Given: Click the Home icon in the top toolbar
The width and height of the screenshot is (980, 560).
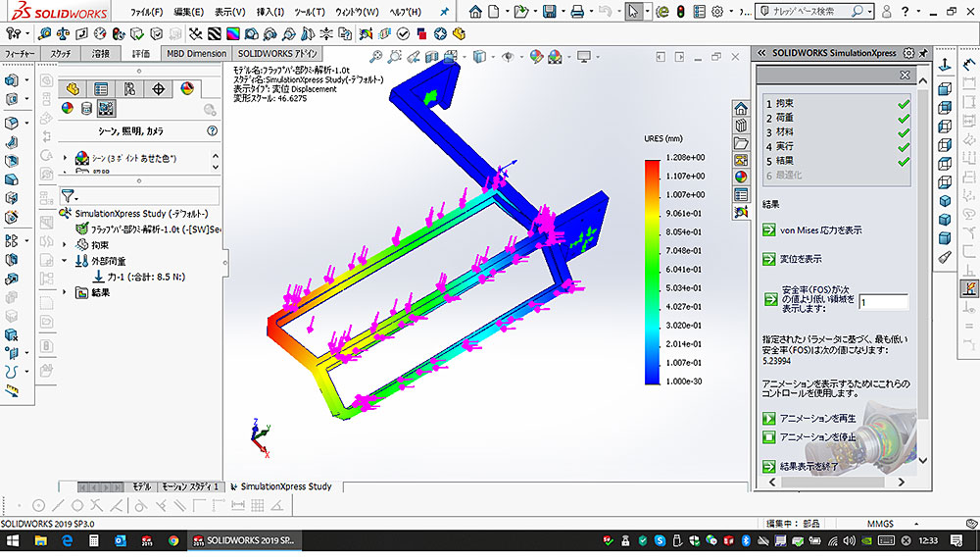Looking at the screenshot, I should [x=475, y=11].
